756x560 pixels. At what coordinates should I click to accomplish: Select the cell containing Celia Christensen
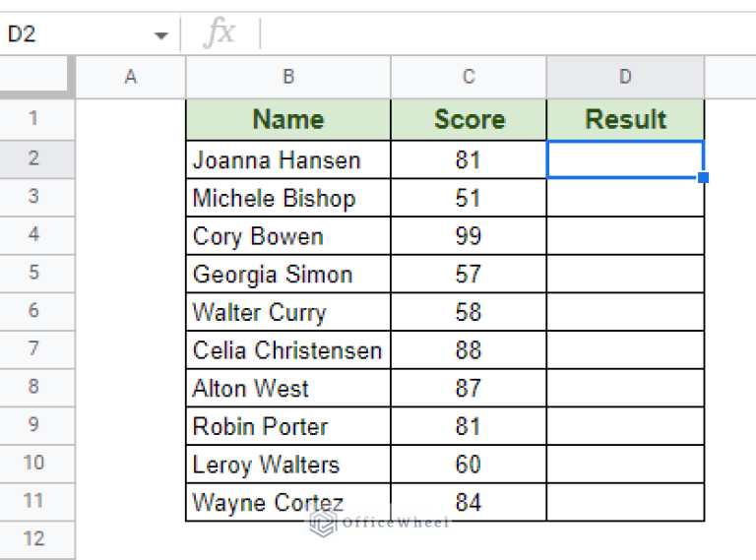tap(287, 350)
